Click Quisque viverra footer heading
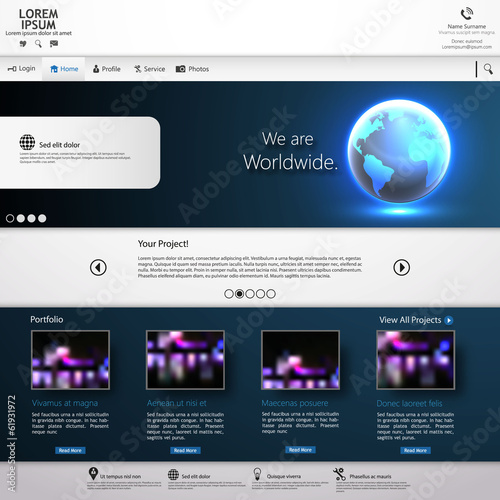 click(x=284, y=477)
